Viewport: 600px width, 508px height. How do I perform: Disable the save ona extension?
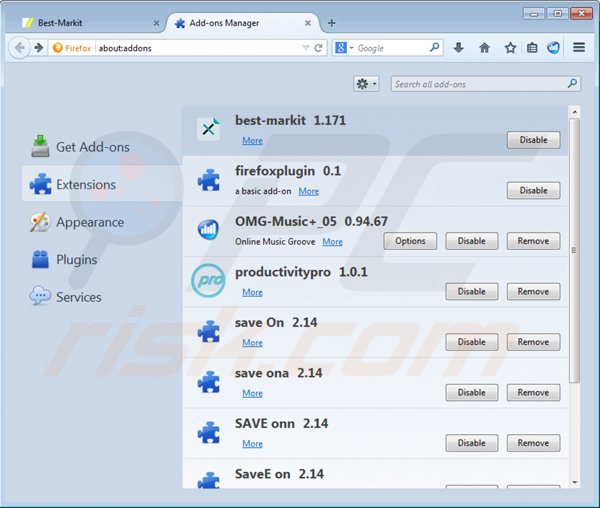[x=472, y=392]
